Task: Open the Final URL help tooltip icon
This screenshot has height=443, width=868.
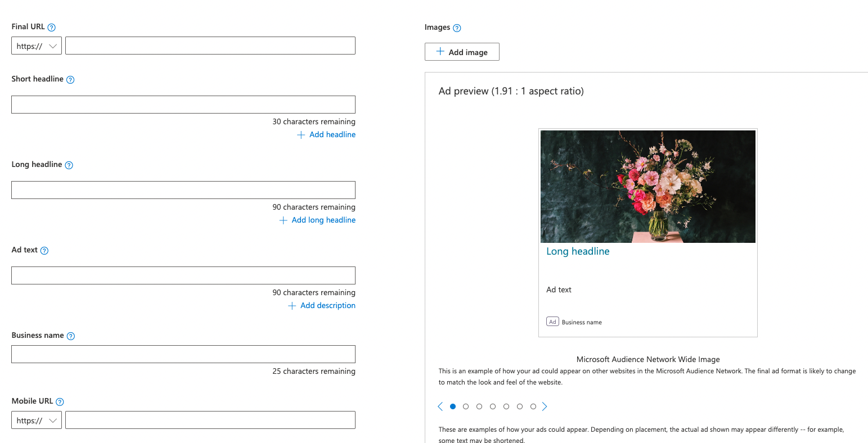Action: tap(52, 27)
